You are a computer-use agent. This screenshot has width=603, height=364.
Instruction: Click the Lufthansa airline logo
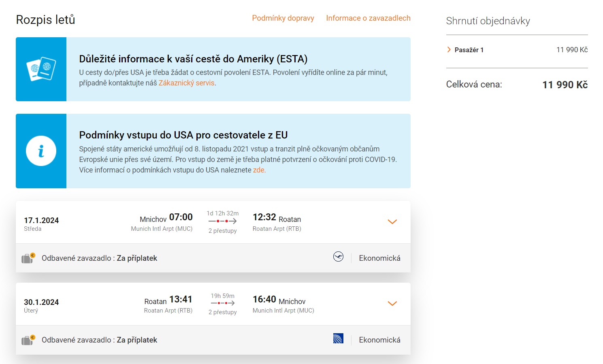pos(338,257)
